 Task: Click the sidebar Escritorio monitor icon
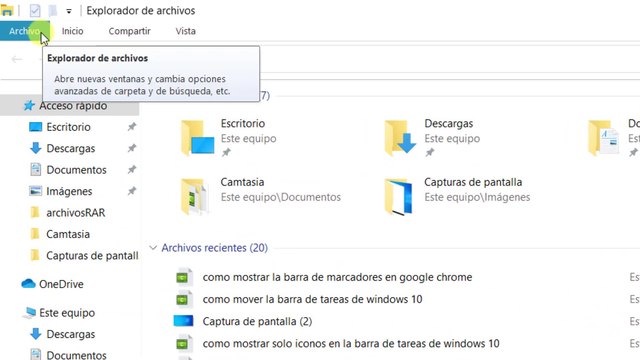(x=36, y=127)
